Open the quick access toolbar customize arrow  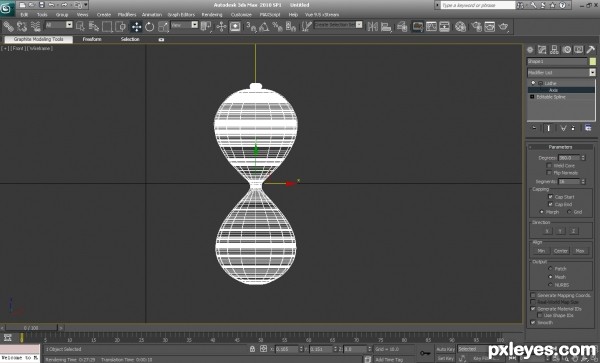[86, 5]
